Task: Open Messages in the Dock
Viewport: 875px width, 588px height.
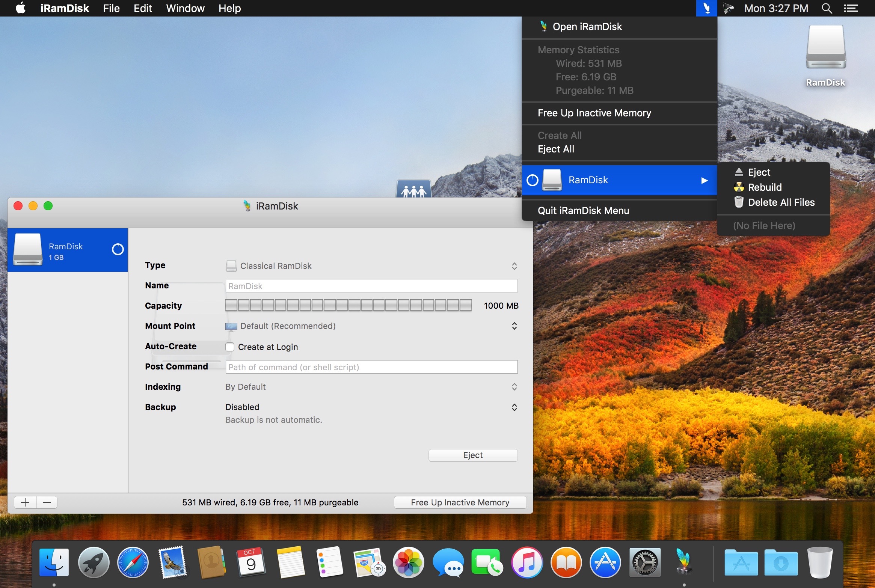Action: pyautogui.click(x=448, y=562)
